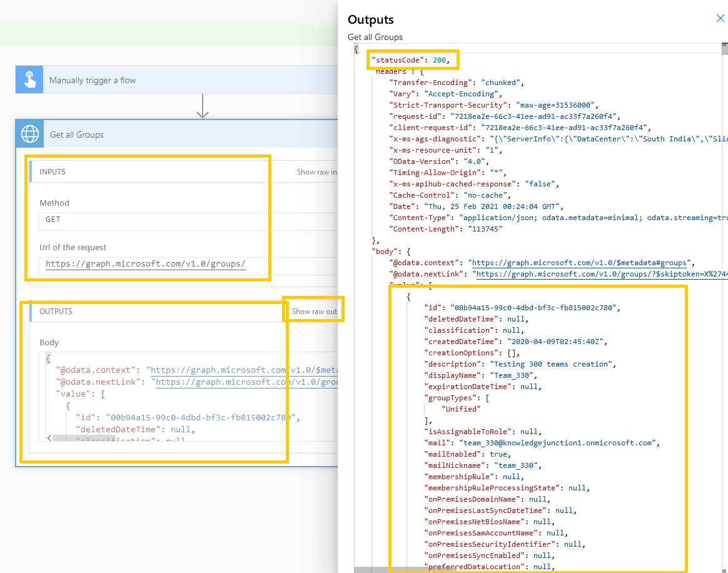728x573 pixels.
Task: Select the "description" Testing 300 teams line
Action: click(520, 364)
